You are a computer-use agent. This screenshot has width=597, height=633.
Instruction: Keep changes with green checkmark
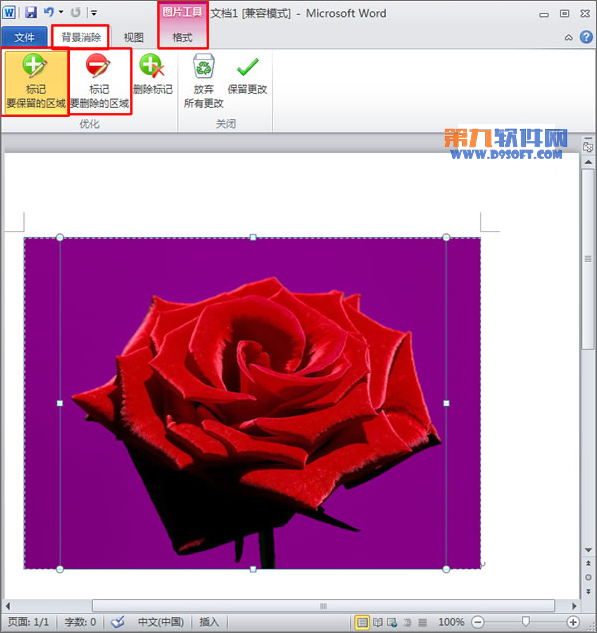tap(247, 74)
